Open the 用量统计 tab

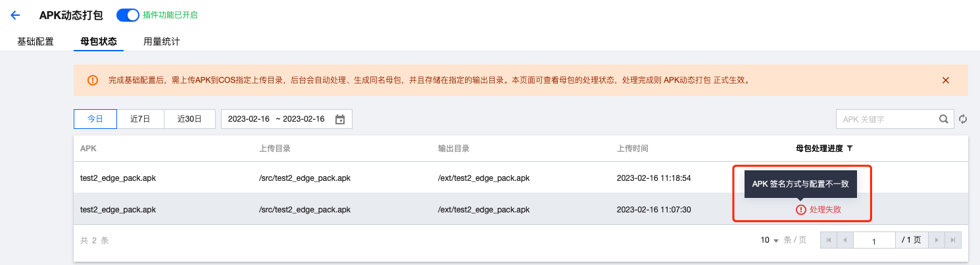click(162, 41)
